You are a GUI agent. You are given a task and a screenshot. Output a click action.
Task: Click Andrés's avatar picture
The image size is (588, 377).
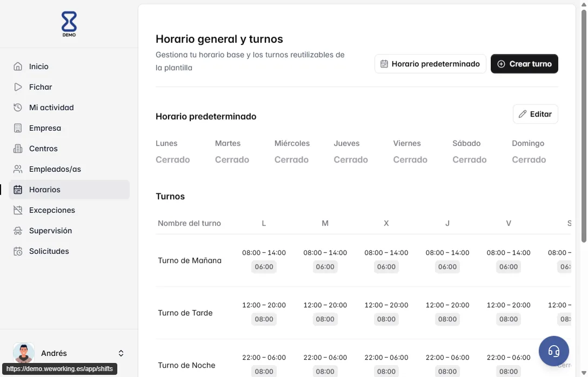[x=24, y=353]
